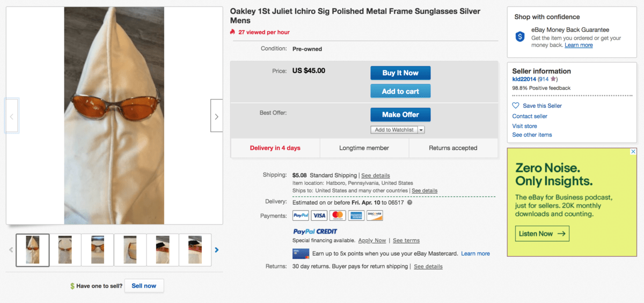
Task: Click the PayPal payment logo
Action: click(301, 216)
